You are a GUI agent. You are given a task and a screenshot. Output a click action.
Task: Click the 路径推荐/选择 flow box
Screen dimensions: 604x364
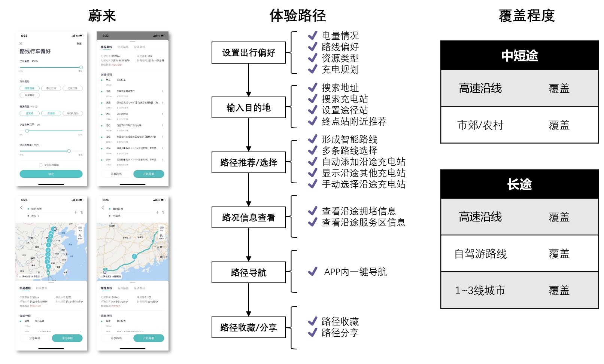pos(249,162)
